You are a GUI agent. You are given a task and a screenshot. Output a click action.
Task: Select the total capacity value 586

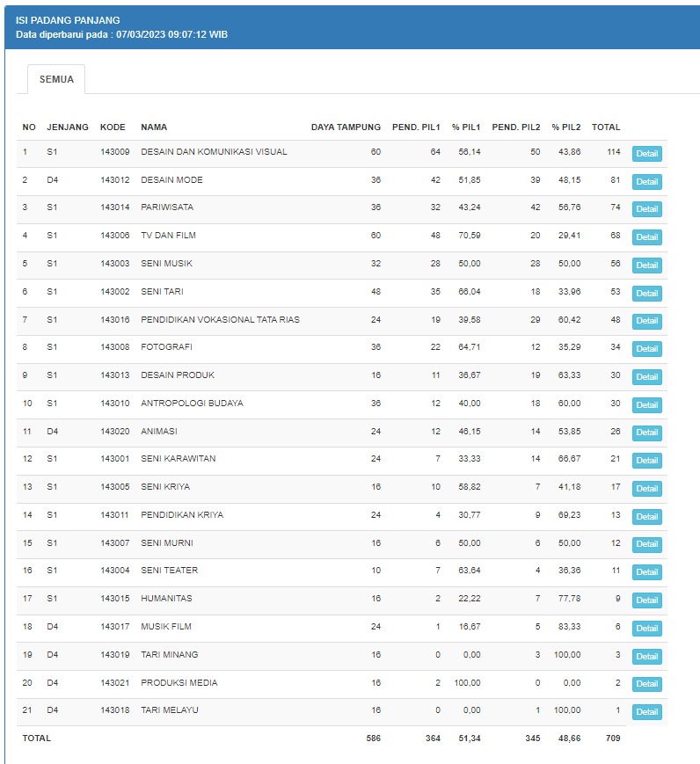click(374, 739)
